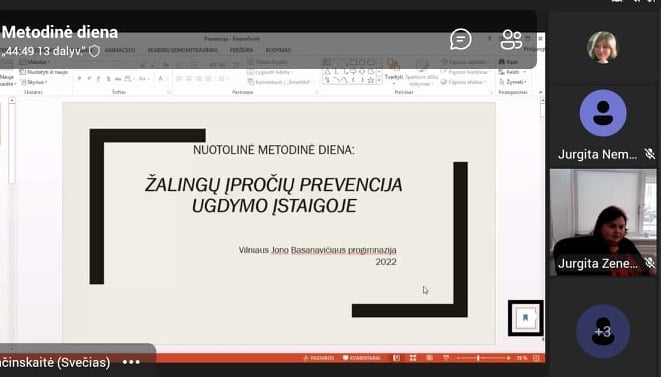Toggle the Komentarai comments pane
The width and height of the screenshot is (661, 377).
361,358
